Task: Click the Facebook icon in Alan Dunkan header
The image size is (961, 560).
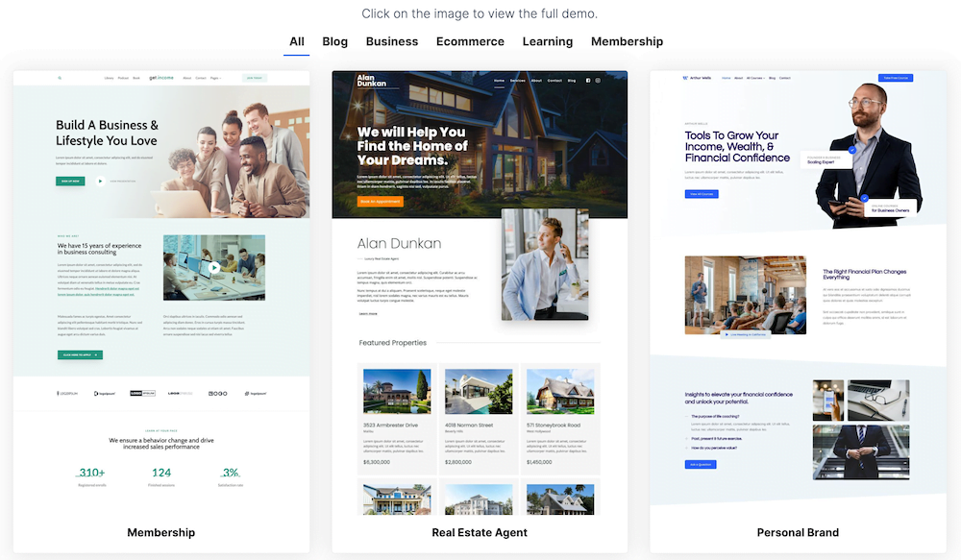Action: coord(588,81)
